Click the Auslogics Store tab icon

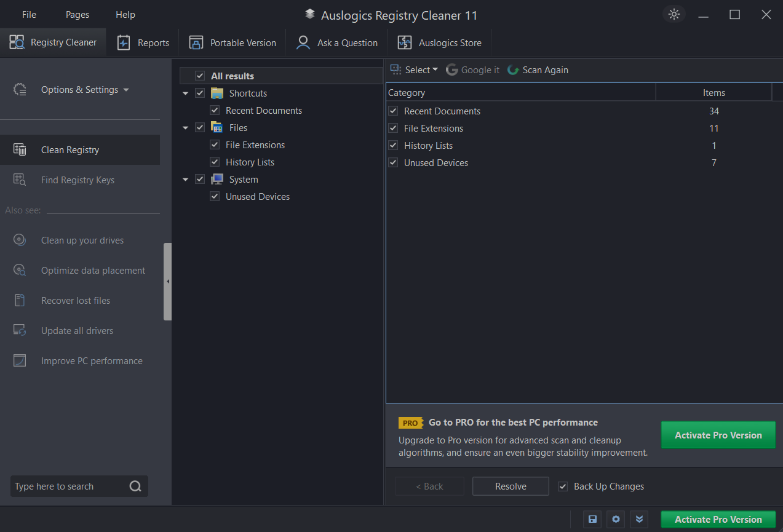pyautogui.click(x=405, y=42)
